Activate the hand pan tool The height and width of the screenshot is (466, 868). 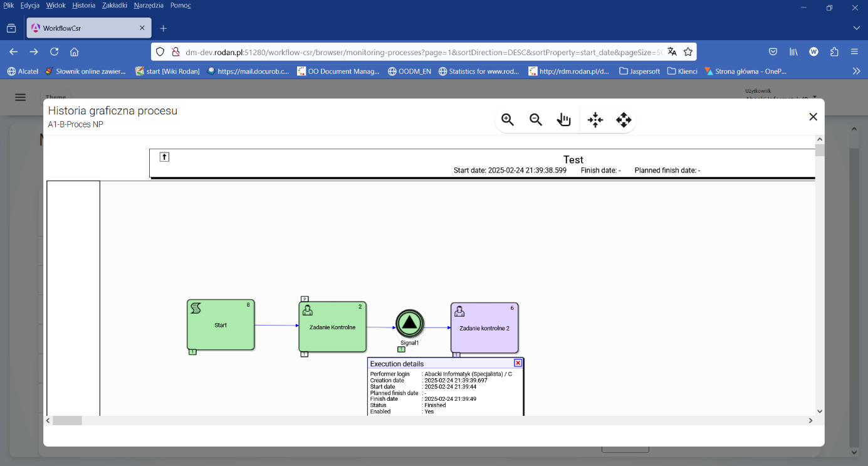(x=564, y=119)
